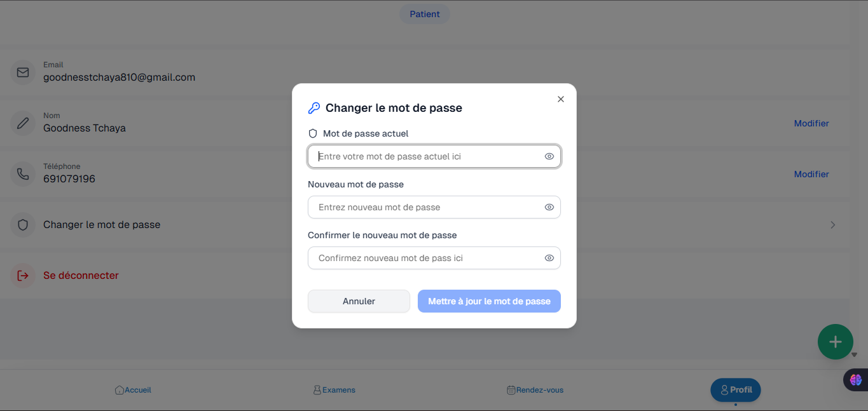Switch to the Examens tab

pyautogui.click(x=334, y=390)
